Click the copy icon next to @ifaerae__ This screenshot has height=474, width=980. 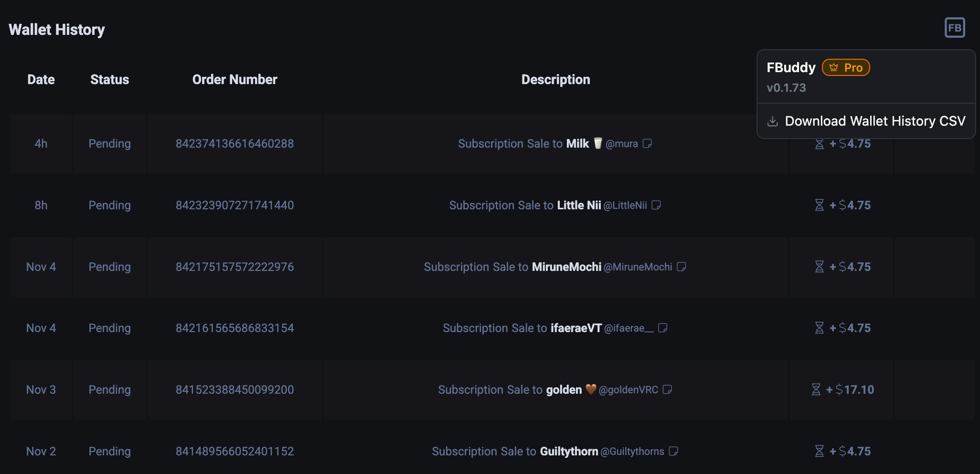pos(663,328)
